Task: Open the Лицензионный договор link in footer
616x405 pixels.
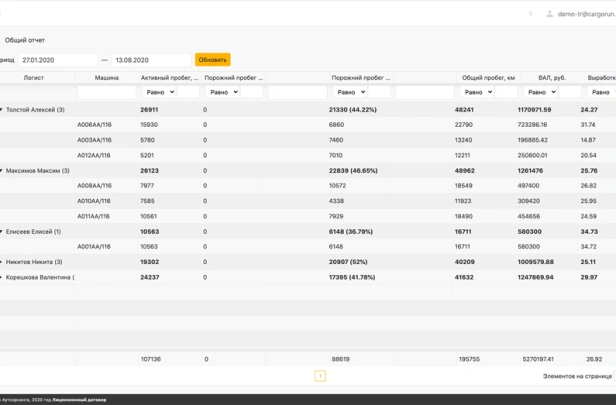Action: tap(83, 399)
